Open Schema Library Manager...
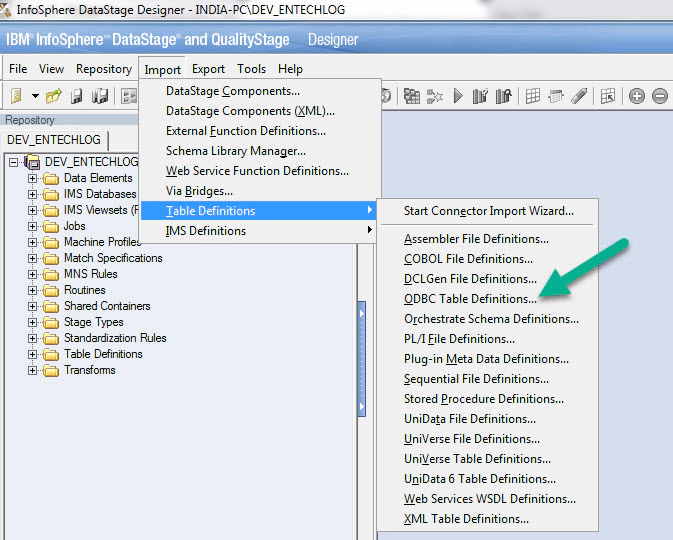The width and height of the screenshot is (673, 540). point(259,151)
